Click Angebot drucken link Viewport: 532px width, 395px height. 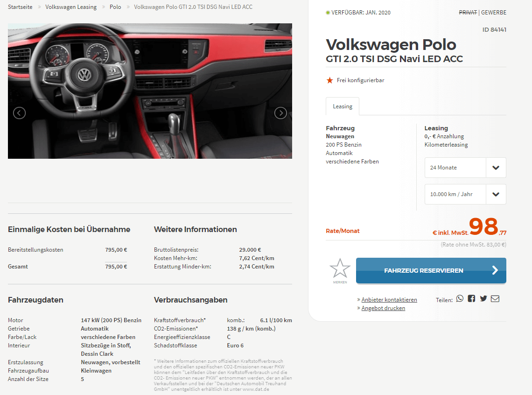(383, 308)
